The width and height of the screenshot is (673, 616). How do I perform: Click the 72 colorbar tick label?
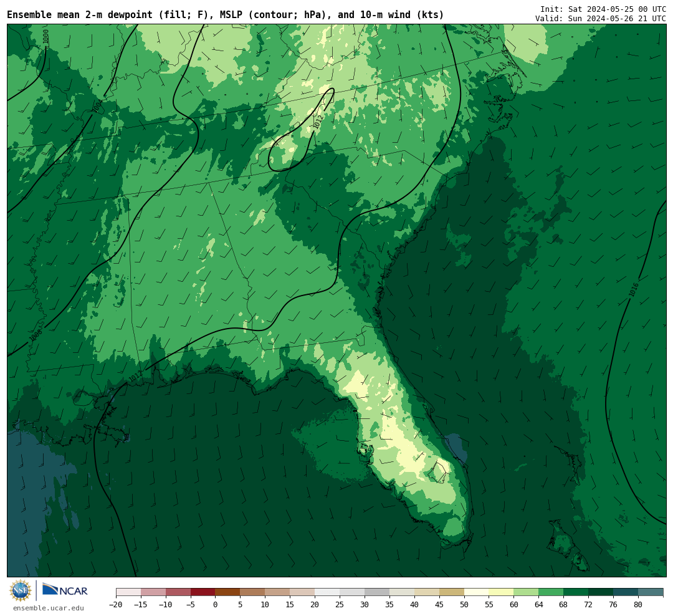(x=589, y=604)
